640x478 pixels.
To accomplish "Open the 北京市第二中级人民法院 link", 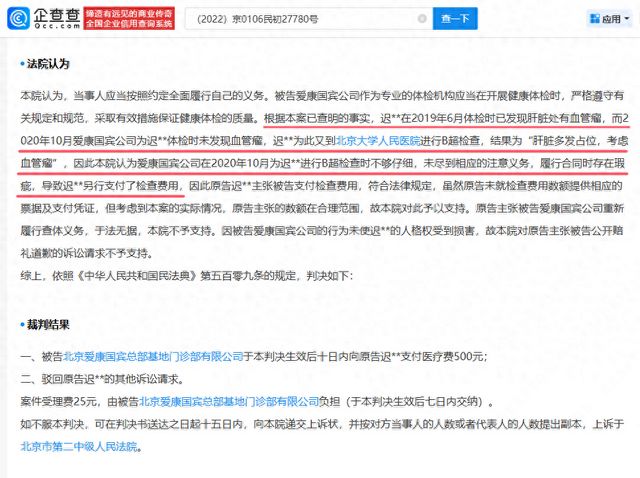I will [78, 447].
